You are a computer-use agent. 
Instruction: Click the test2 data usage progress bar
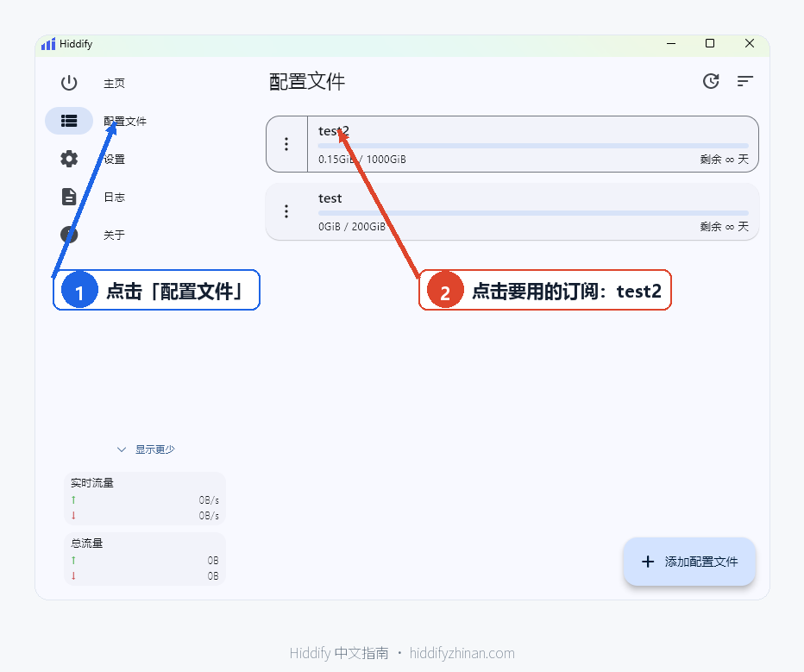click(x=533, y=146)
